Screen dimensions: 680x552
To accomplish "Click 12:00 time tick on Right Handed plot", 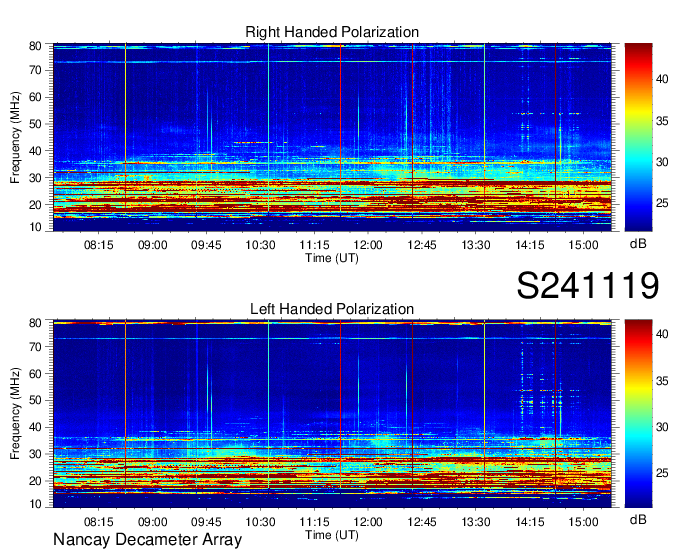I will coord(368,245).
